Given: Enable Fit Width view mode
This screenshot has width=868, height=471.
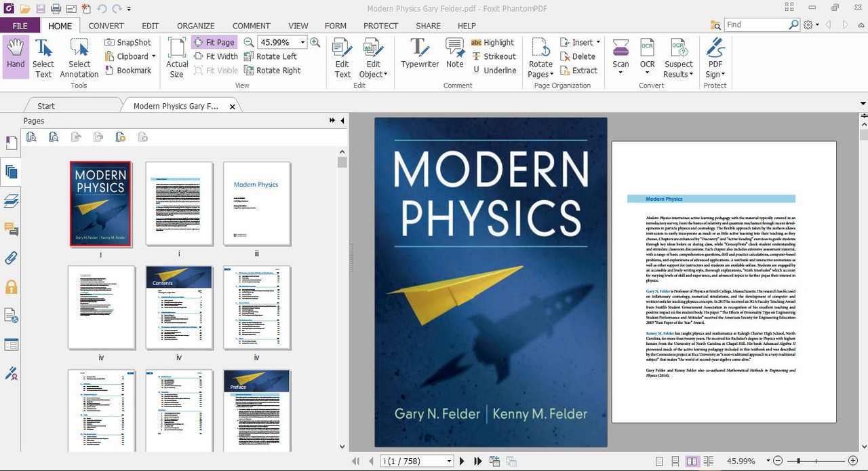Looking at the screenshot, I should (216, 56).
